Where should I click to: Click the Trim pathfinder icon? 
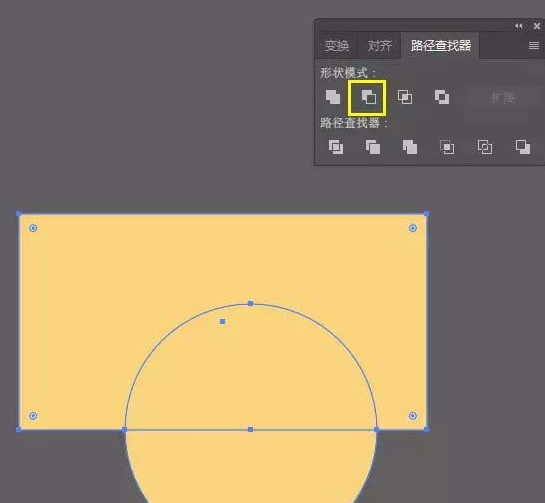[373, 147]
